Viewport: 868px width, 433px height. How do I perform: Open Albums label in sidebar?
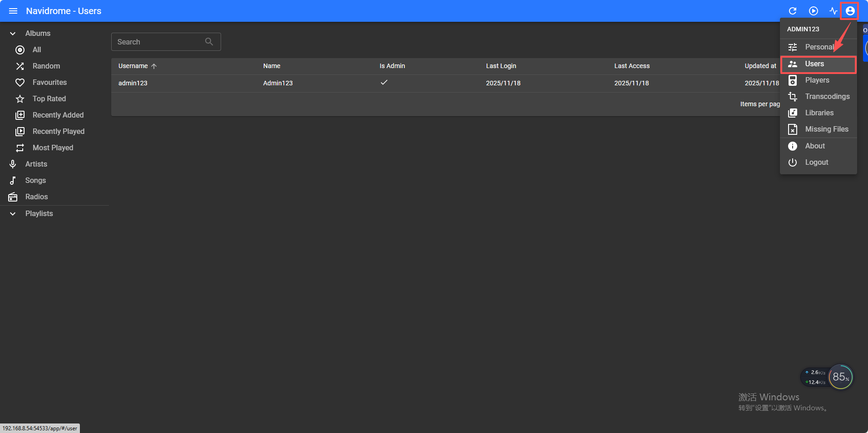tap(38, 34)
